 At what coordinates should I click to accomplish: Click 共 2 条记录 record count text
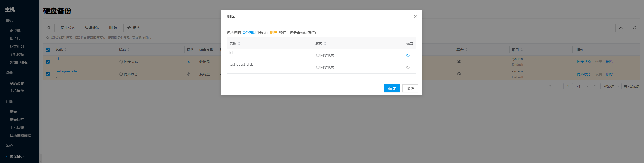[x=631, y=86]
